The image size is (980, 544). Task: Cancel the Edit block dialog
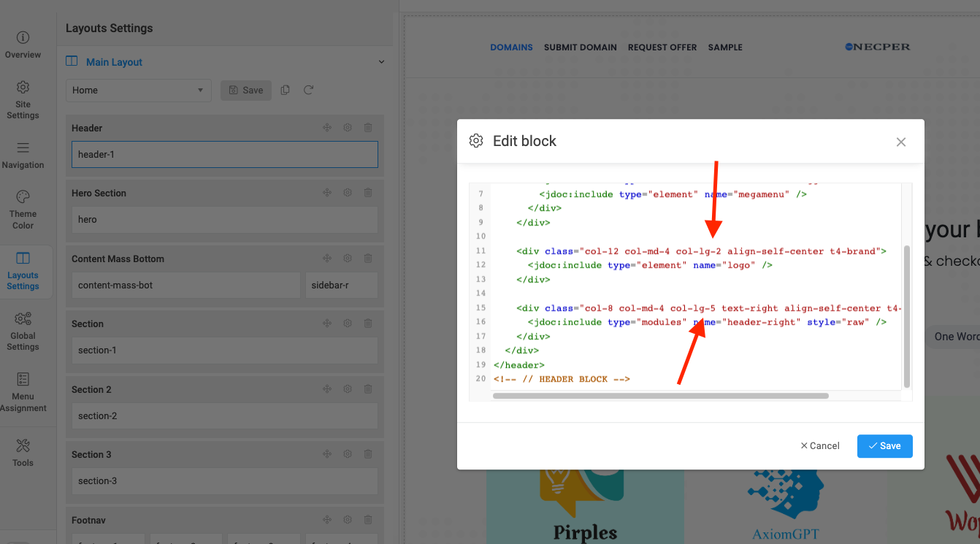(x=820, y=446)
